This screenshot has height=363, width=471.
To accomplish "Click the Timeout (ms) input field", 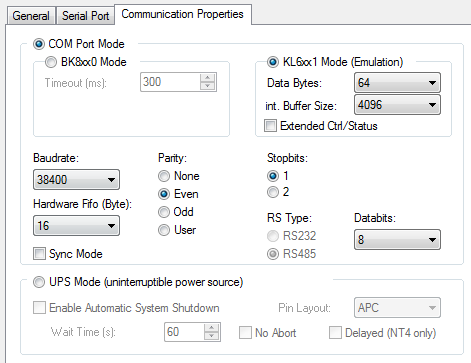I will pyautogui.click(x=170, y=82).
